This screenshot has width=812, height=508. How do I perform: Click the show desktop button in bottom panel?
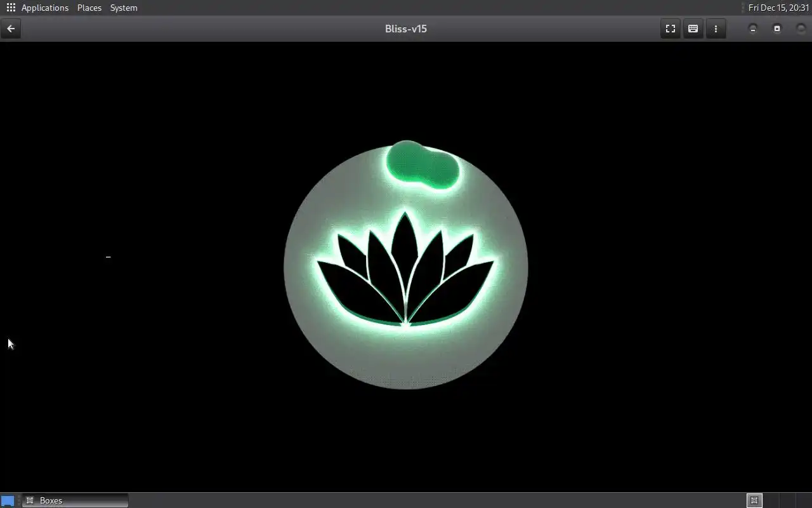pyautogui.click(x=8, y=500)
